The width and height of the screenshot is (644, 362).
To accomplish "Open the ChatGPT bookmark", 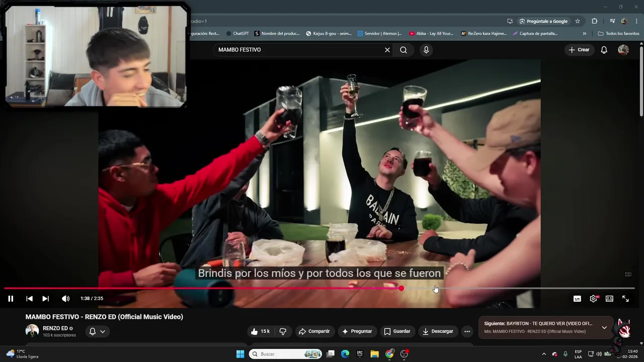I will 237,34.
